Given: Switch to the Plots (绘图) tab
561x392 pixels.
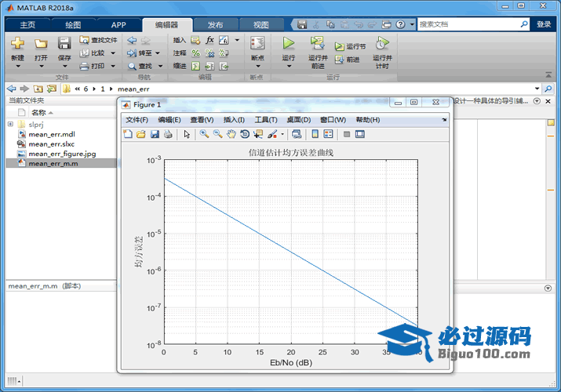Looking at the screenshot, I should coord(73,24).
